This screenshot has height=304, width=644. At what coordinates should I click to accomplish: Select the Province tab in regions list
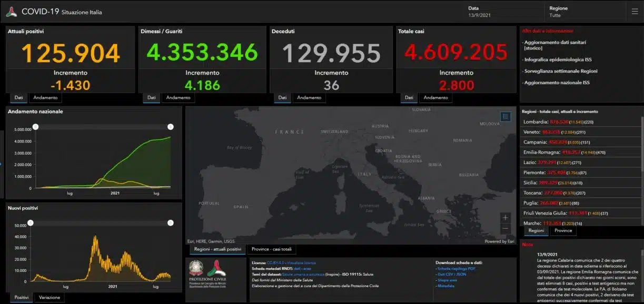click(x=563, y=230)
